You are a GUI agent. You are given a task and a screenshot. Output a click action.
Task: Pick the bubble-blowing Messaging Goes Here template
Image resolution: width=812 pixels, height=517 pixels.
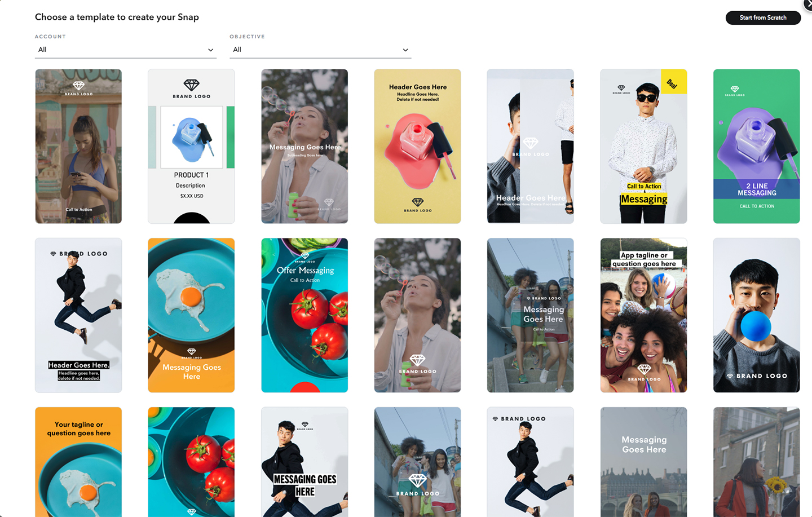304,146
